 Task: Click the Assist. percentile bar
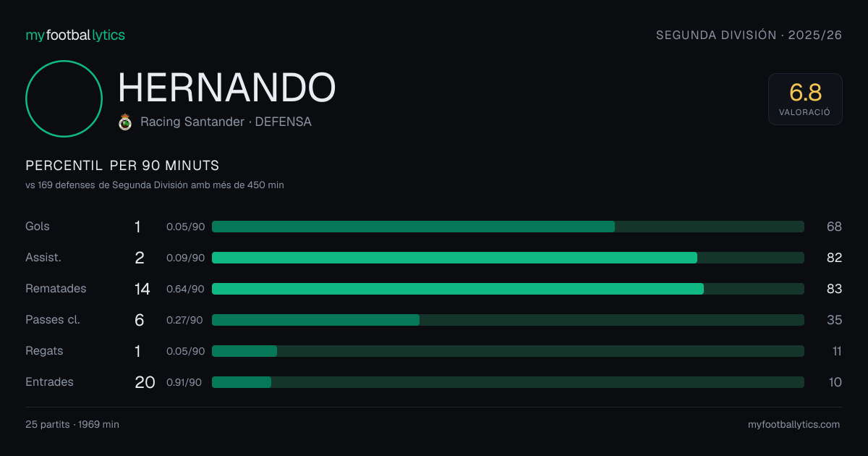[x=508, y=258]
